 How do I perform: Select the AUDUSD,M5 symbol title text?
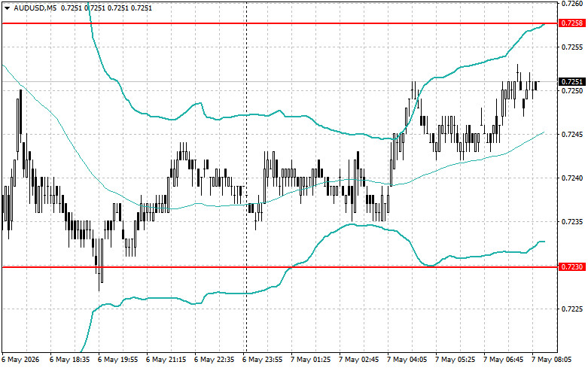[x=35, y=8]
